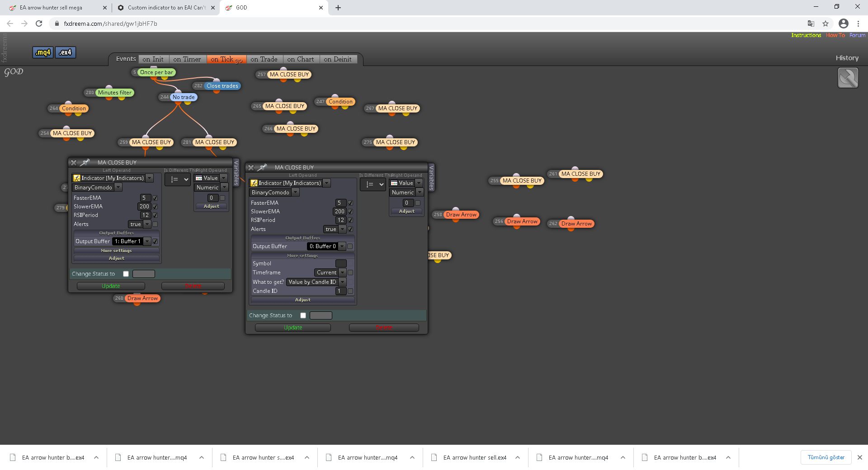Select the Minutes filter block
Screen dimensions: 868x470
pyautogui.click(x=115, y=93)
